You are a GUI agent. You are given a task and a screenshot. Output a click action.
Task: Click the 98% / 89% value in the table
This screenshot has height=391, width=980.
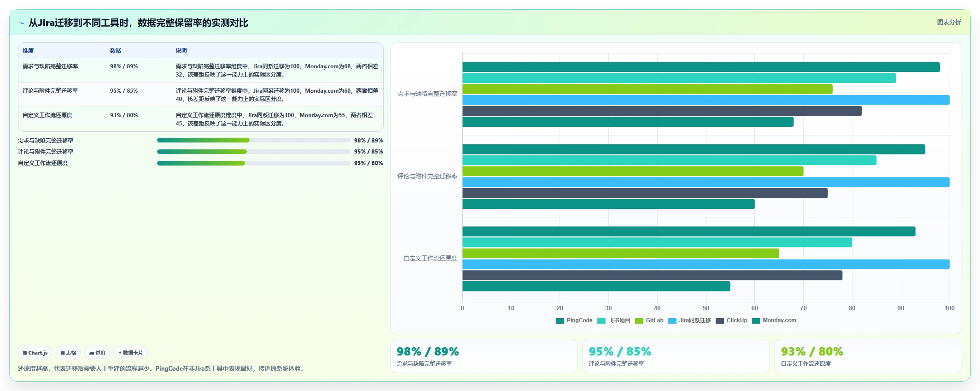point(124,66)
